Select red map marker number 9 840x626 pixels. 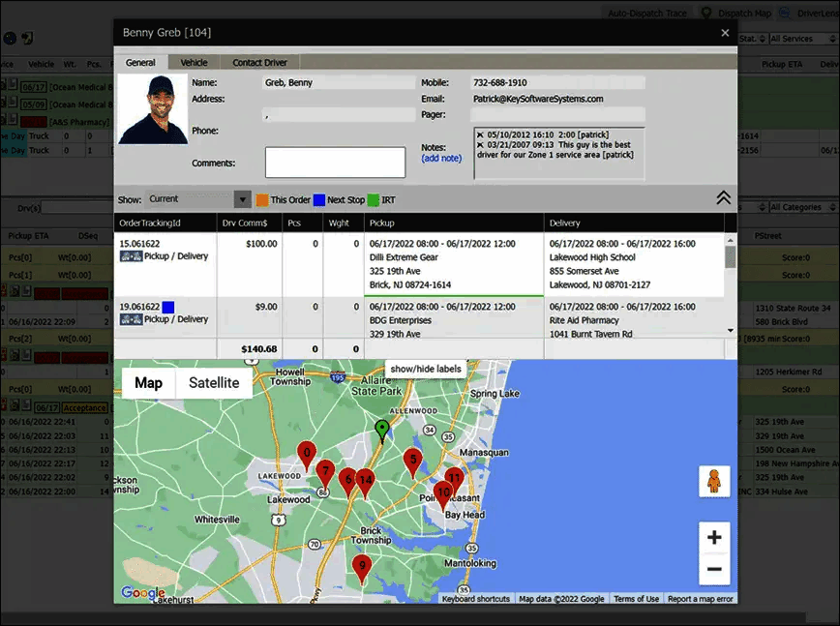coord(362,567)
